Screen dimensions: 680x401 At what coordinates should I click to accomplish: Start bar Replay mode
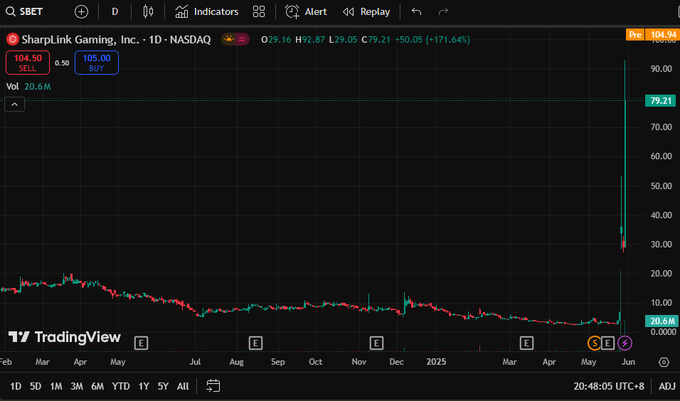[366, 12]
